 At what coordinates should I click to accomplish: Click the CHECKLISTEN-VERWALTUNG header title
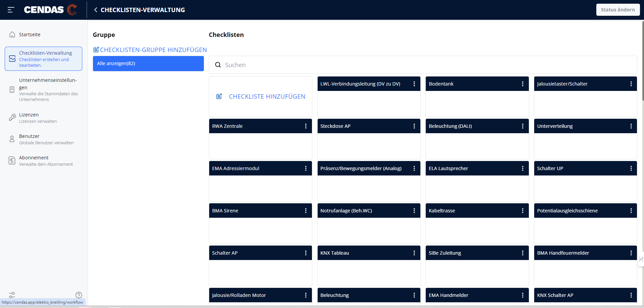143,10
